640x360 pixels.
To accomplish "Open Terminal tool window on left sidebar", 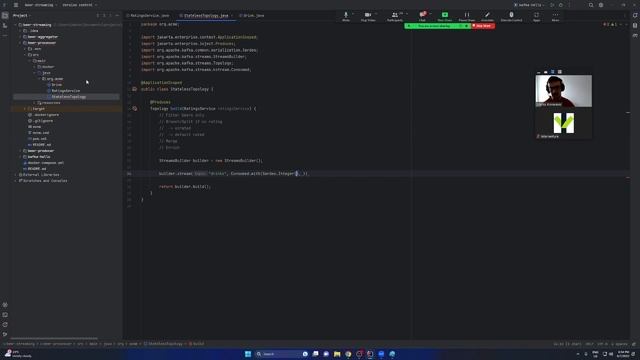I will [x=5, y=315].
